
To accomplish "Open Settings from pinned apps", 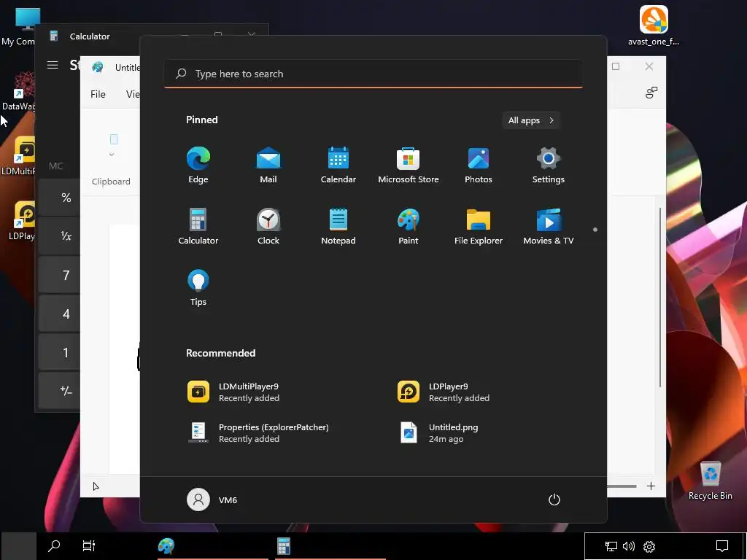I will pyautogui.click(x=549, y=166).
